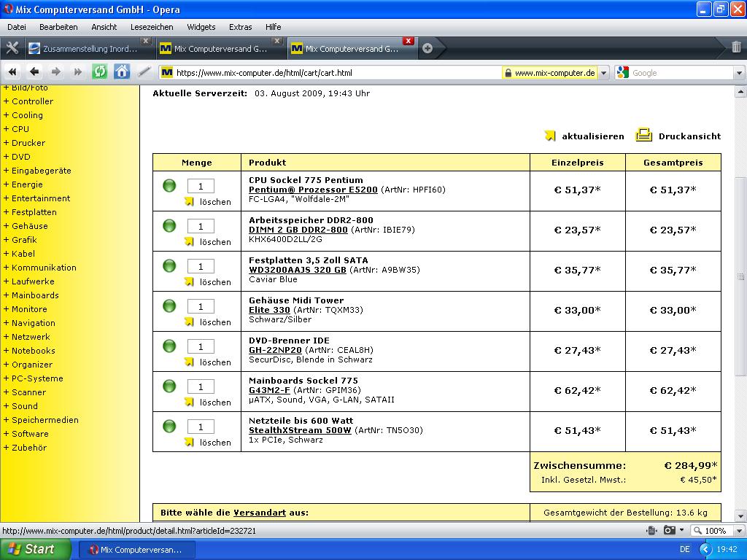Click the wand pencil icon in toolbar
Screen dimensions: 747x560
[144, 72]
